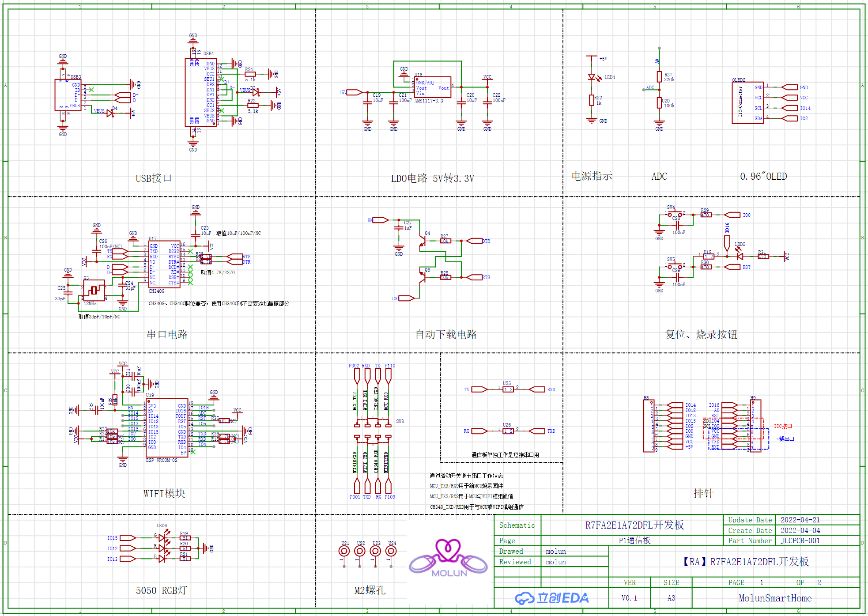Screen dimensions: 868x616
Task: Select the U21 M2 screw hole
Action: [344, 551]
